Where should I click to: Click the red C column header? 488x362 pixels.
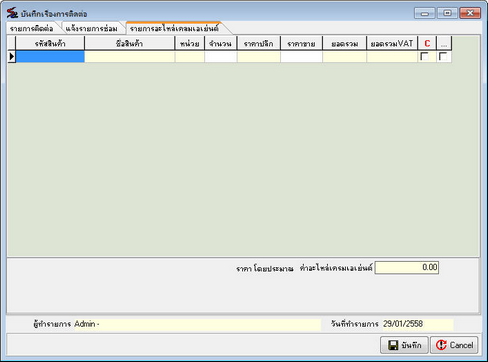427,43
